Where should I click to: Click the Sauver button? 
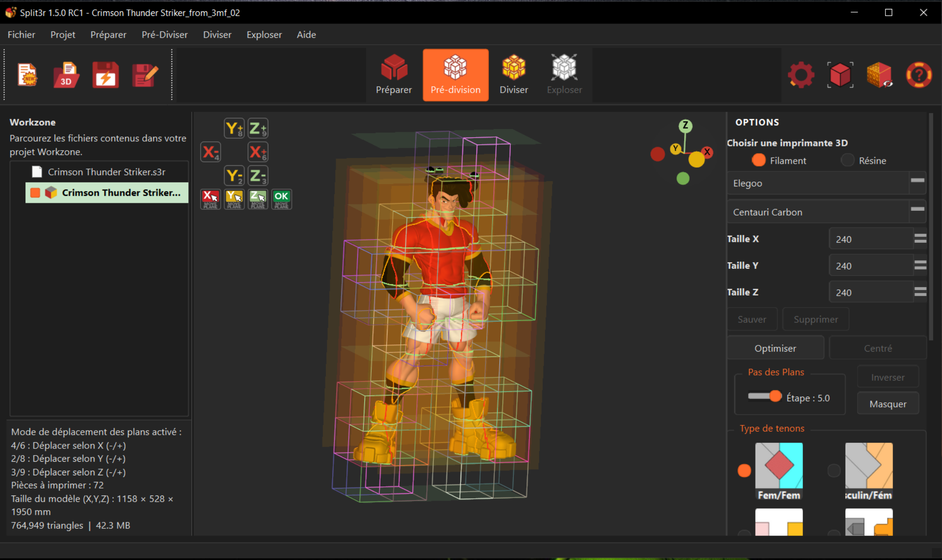pos(752,319)
